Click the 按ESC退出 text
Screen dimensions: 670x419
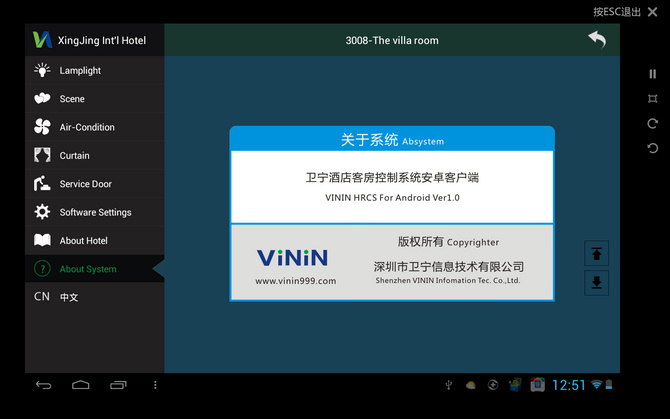click(x=617, y=12)
